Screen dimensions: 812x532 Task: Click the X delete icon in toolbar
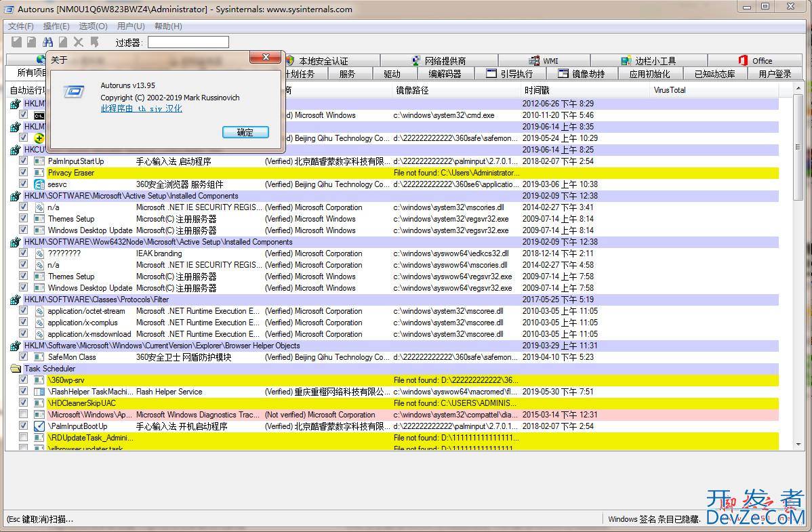(78, 42)
